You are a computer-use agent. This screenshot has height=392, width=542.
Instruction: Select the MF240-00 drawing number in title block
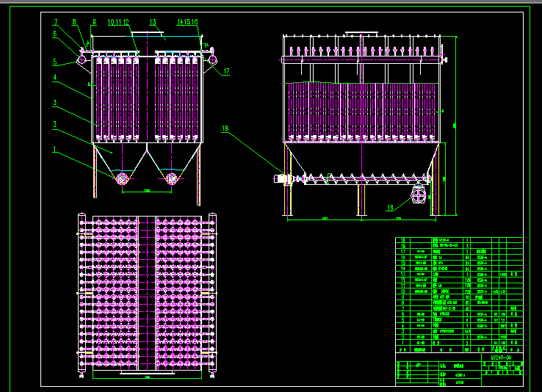coord(501,357)
